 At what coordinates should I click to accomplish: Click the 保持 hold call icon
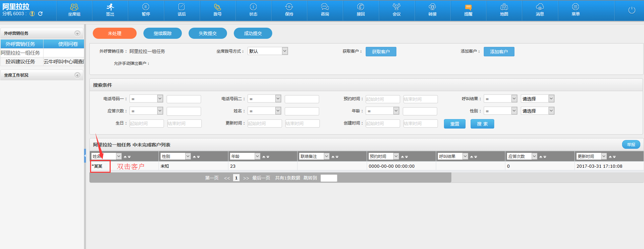pos(289,10)
